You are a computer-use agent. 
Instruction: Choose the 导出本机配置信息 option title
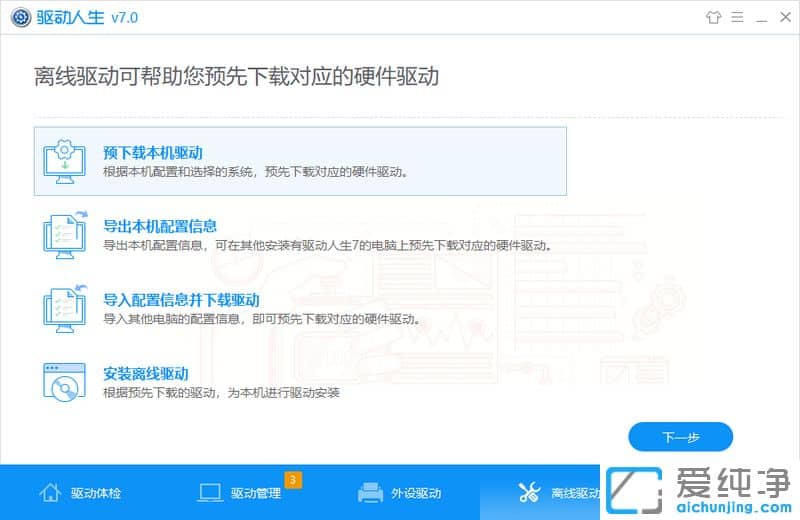(x=160, y=226)
